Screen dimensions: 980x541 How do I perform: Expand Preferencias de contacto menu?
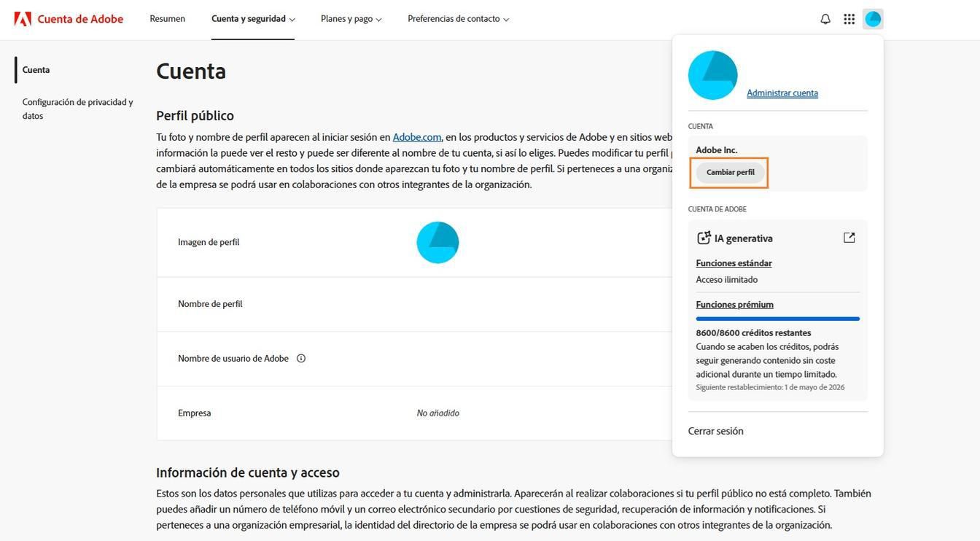pyautogui.click(x=458, y=19)
